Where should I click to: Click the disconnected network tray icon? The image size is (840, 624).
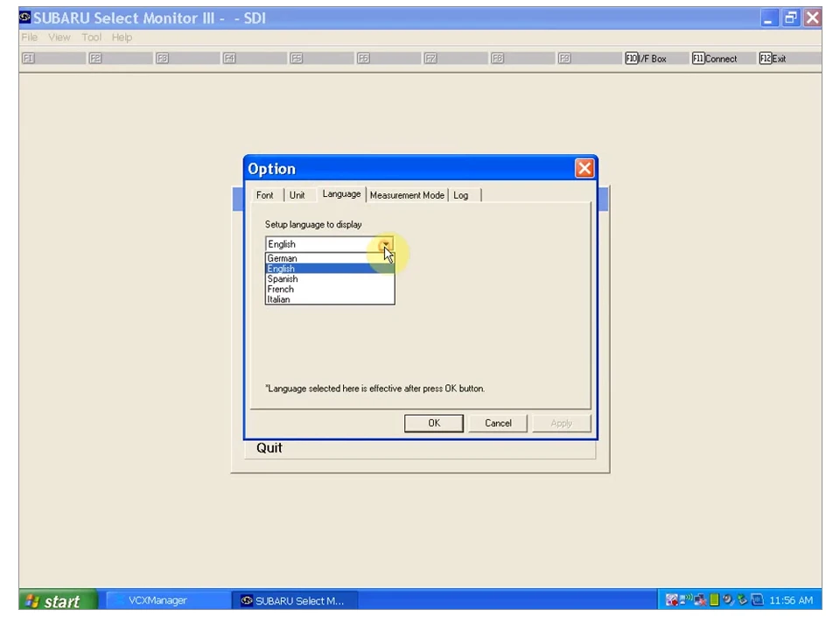700,599
